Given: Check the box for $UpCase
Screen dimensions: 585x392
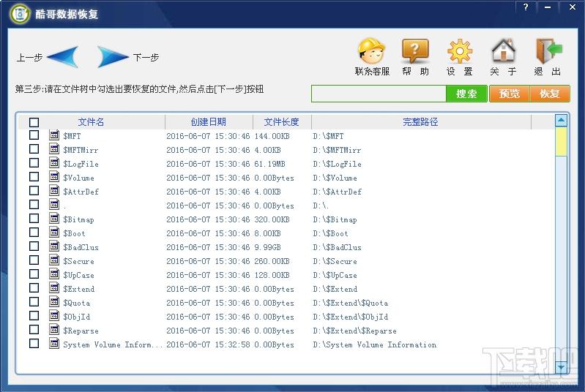Looking at the screenshot, I should [x=34, y=274].
